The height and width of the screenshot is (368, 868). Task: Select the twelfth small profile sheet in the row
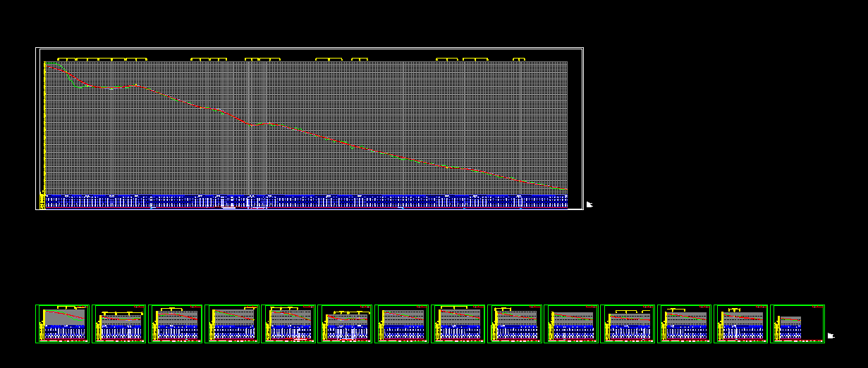tap(685, 324)
